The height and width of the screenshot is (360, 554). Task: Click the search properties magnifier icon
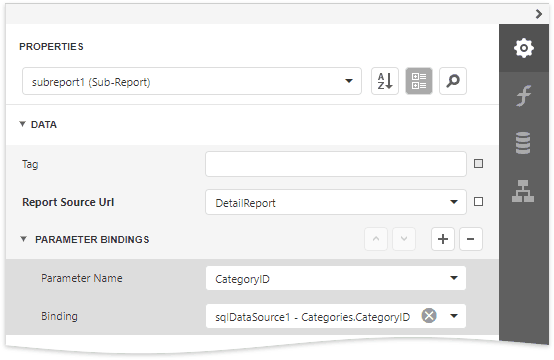(x=453, y=81)
